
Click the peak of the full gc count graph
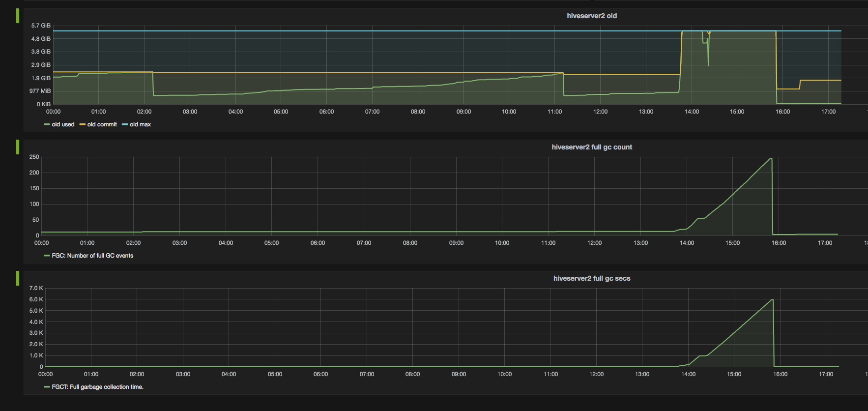771,158
